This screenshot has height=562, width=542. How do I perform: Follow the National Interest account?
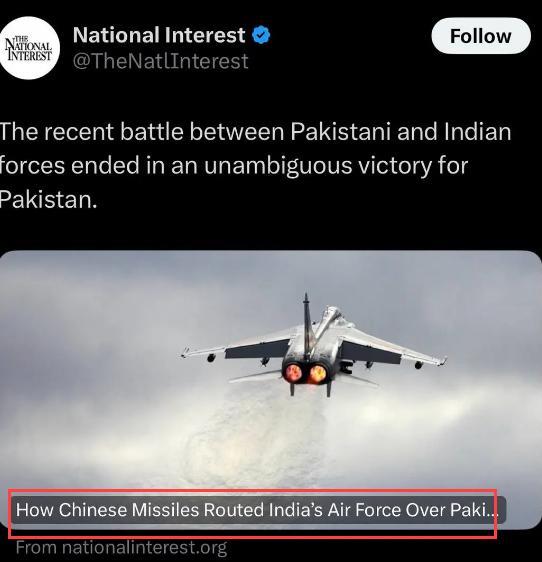481,36
